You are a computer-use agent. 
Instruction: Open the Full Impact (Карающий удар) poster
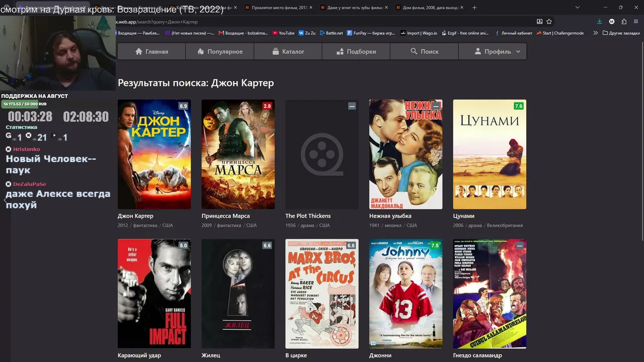(x=154, y=294)
